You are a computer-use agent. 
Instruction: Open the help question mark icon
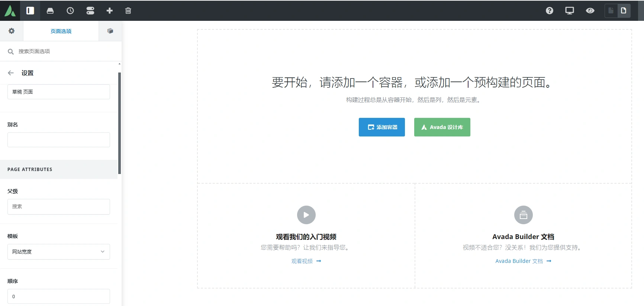point(550,11)
